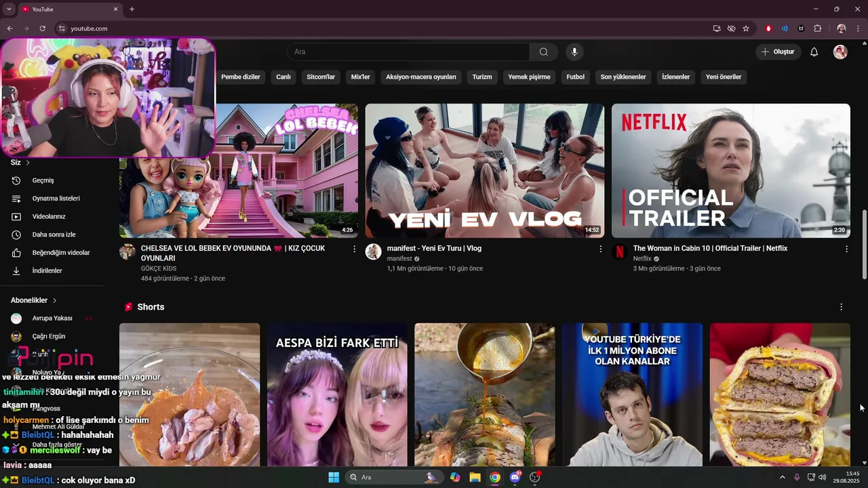This screenshot has height=488, width=868.
Task: Open the 'manifest - Yeni Ev Turu' title
Action: tap(434, 249)
